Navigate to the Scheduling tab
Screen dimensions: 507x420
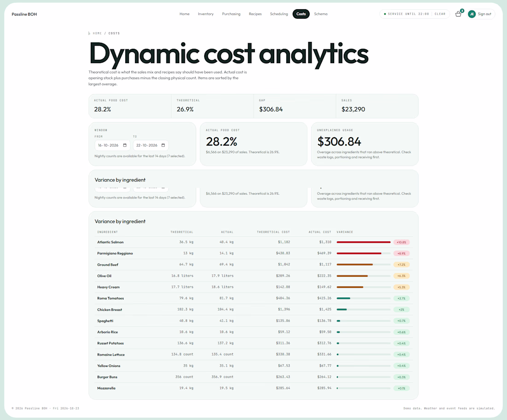coord(279,14)
